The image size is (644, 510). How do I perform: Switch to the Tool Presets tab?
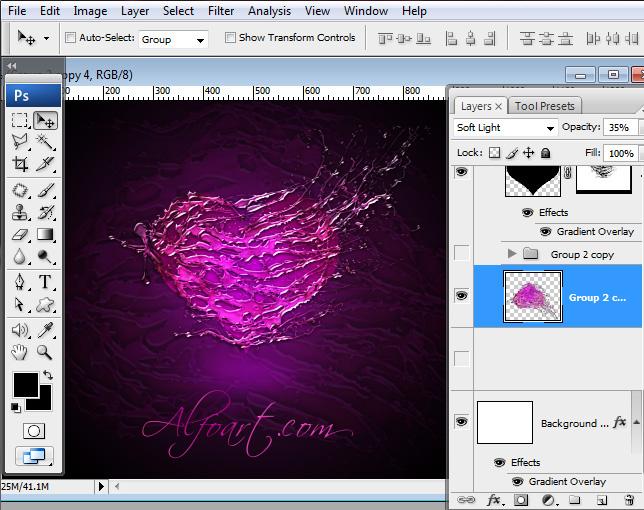544,106
